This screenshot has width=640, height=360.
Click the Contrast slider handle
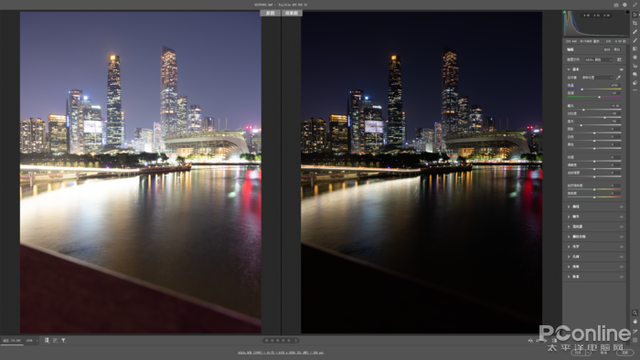605,118
